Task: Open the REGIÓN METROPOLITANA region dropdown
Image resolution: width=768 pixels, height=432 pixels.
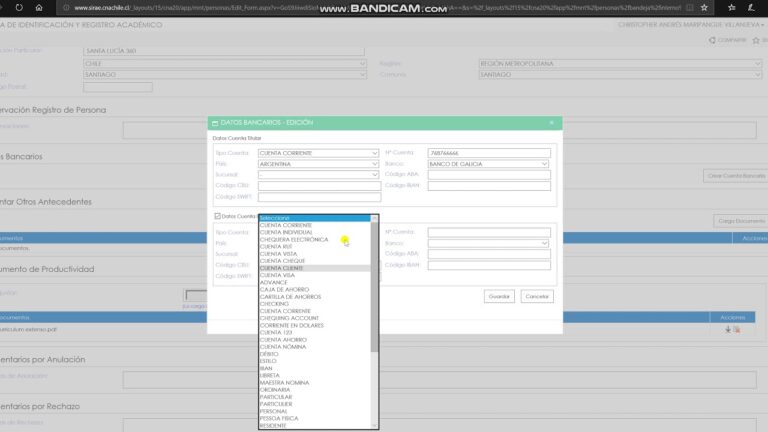Action: 620,64
